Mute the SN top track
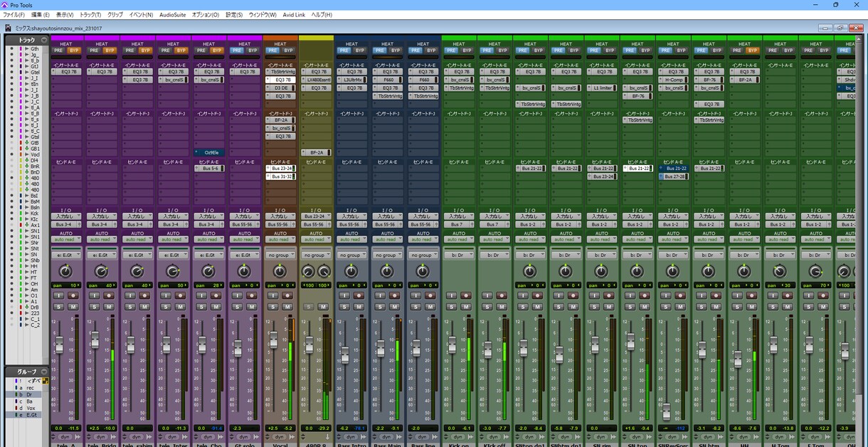 point(645,307)
